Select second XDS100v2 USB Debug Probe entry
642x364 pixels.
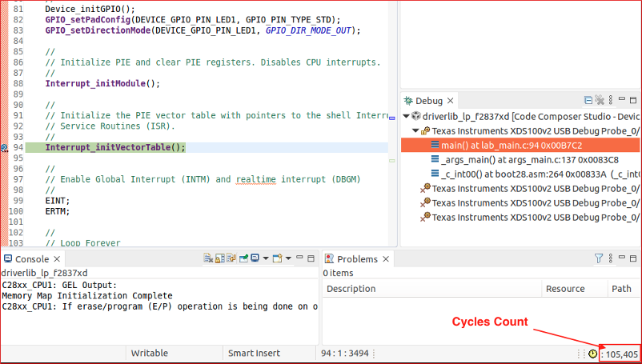tap(530, 189)
